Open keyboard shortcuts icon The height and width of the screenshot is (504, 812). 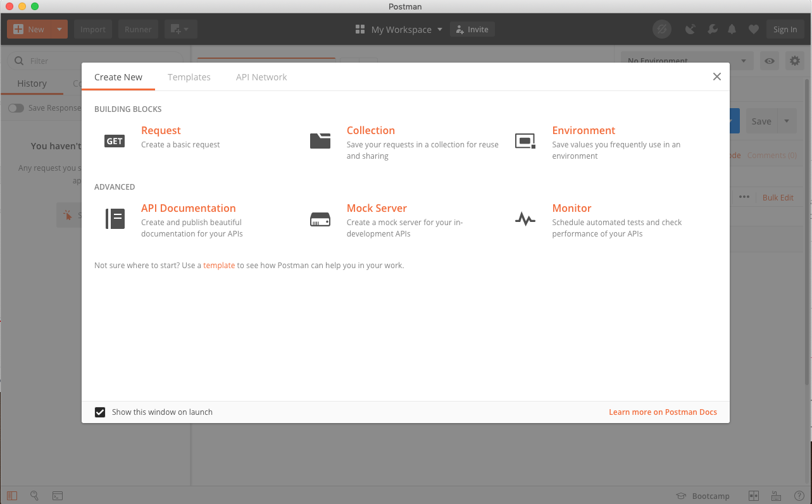[776, 496]
